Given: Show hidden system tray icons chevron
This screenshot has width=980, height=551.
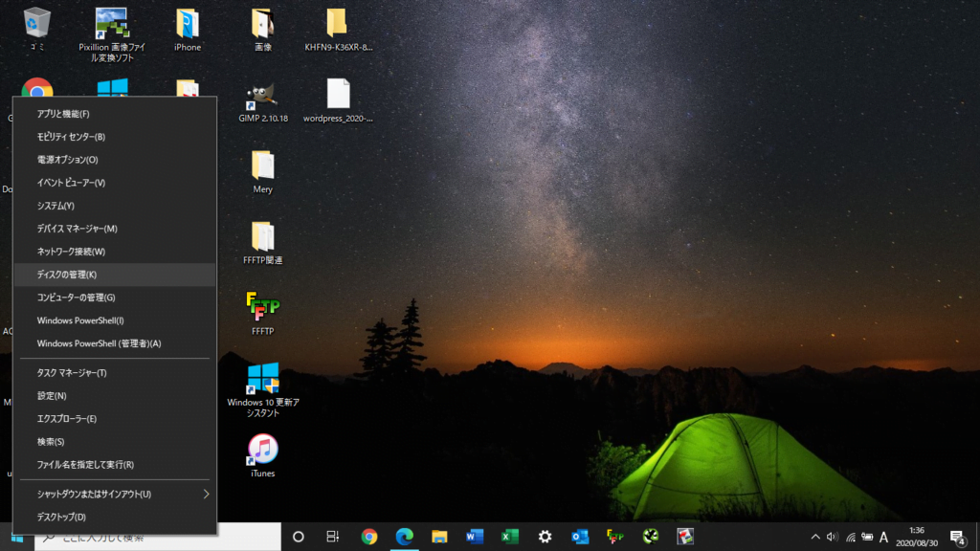Looking at the screenshot, I should click(x=815, y=537).
